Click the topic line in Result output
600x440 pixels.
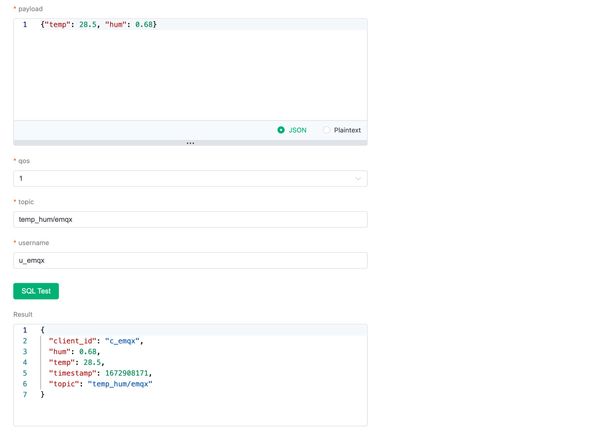click(x=100, y=384)
